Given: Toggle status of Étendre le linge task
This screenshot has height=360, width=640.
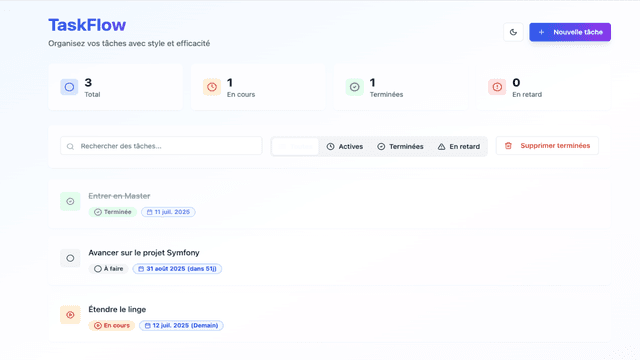Looking at the screenshot, I should pyautogui.click(x=70, y=315).
